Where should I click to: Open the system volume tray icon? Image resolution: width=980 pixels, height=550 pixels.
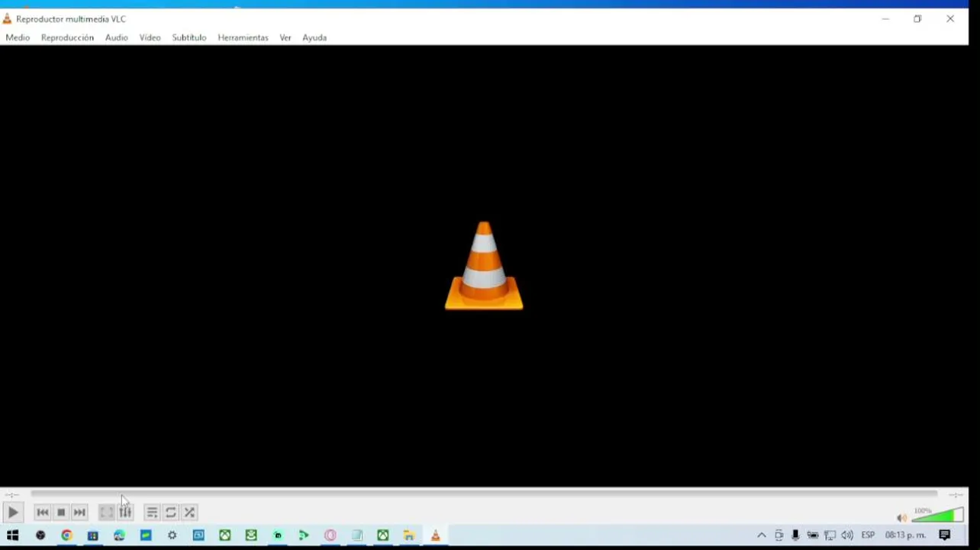846,535
